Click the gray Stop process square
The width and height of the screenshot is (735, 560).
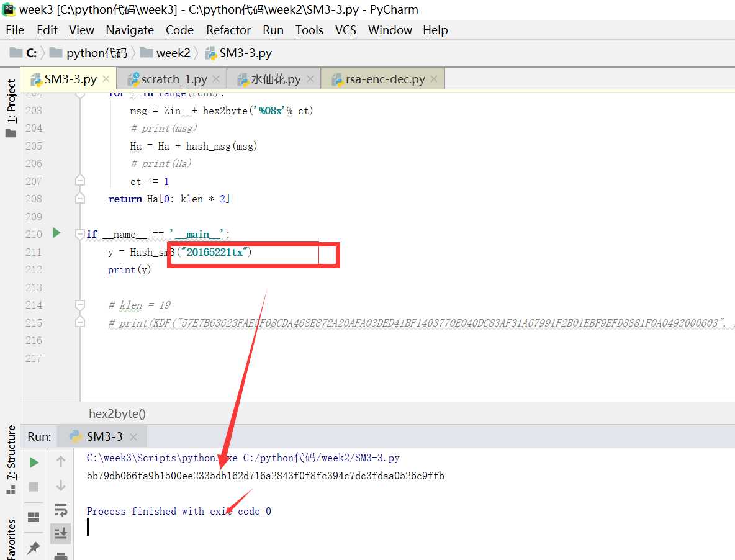point(34,486)
